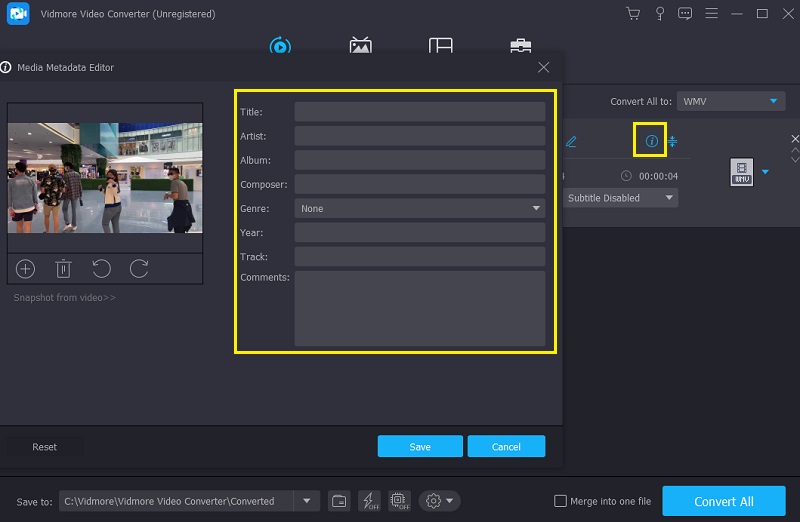Click the Snapshot from video link

point(64,298)
